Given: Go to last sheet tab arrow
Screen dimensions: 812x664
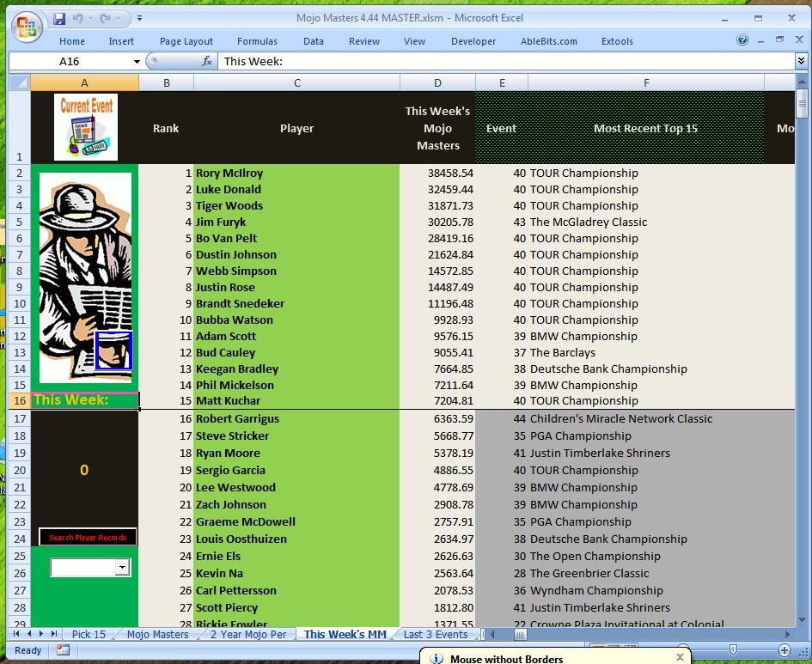Looking at the screenshot, I should click(x=53, y=633).
